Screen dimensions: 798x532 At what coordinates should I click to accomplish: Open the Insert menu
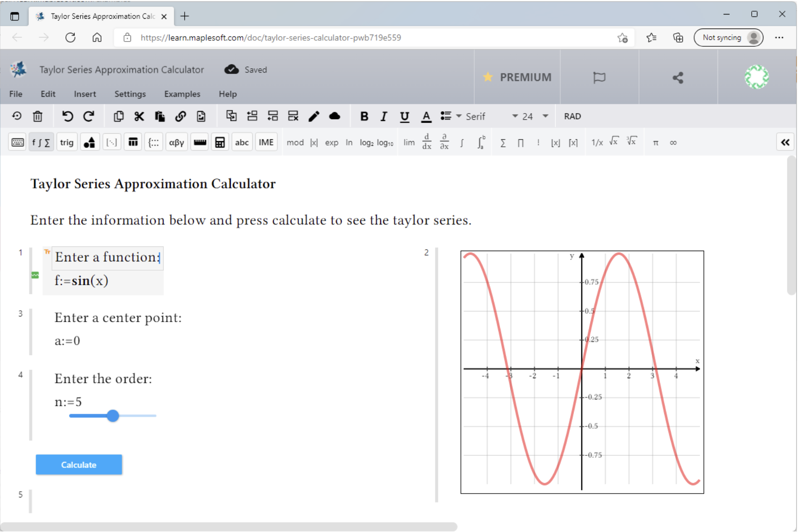(85, 94)
